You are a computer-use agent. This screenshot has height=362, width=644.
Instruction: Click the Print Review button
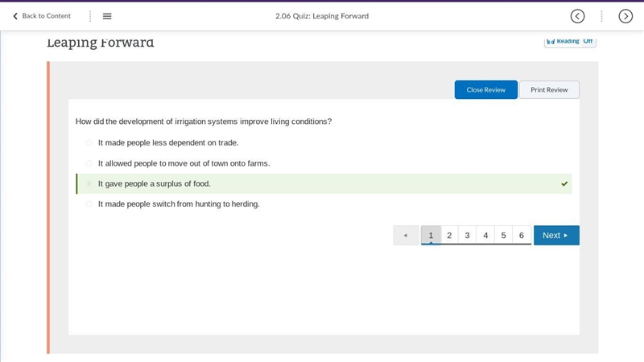[549, 89]
